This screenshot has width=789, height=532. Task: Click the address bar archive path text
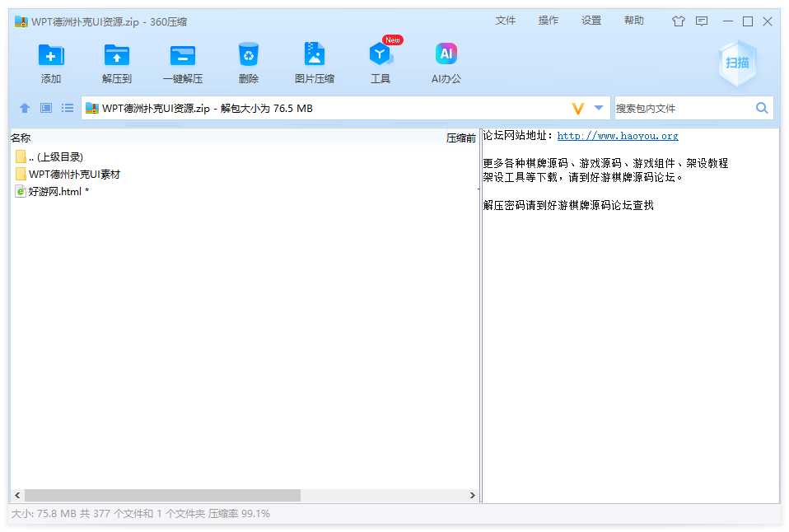click(x=208, y=108)
